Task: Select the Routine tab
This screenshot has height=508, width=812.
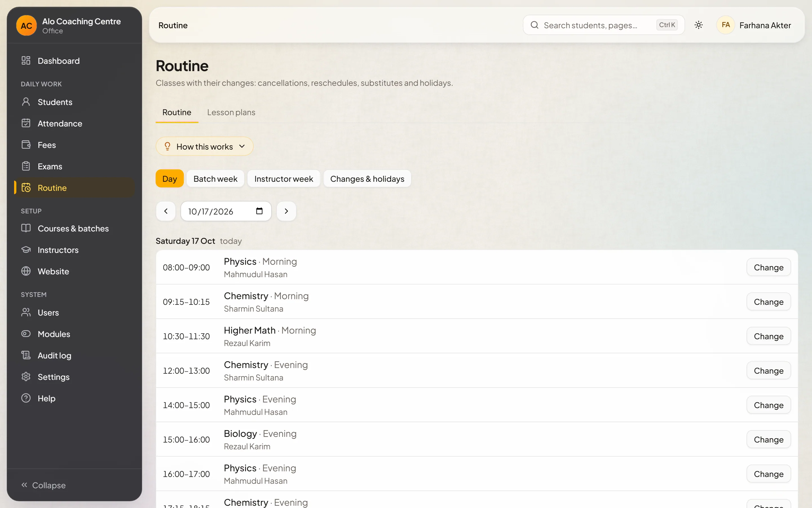Action: (177, 112)
